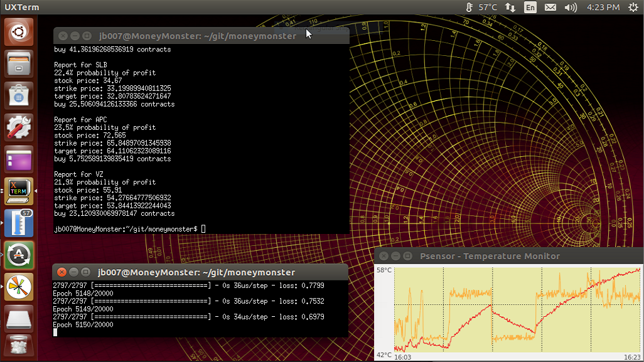Open the session power gear menu

[633, 8]
